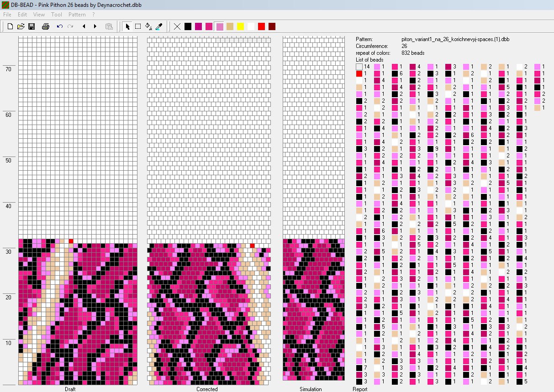Shift pattern right with the right arrow icon
The image size is (554, 392).
coord(95,26)
